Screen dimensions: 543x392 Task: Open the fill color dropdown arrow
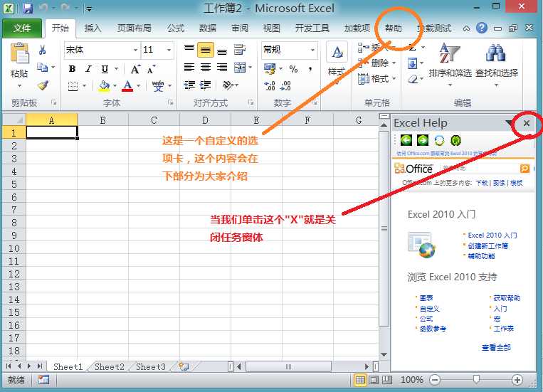(x=115, y=85)
